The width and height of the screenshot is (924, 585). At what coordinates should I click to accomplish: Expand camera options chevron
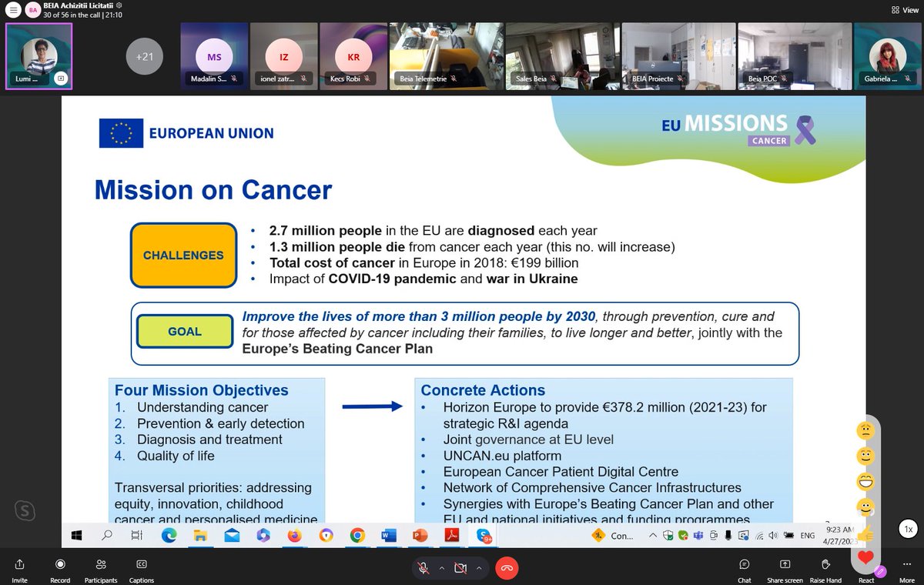tap(479, 568)
